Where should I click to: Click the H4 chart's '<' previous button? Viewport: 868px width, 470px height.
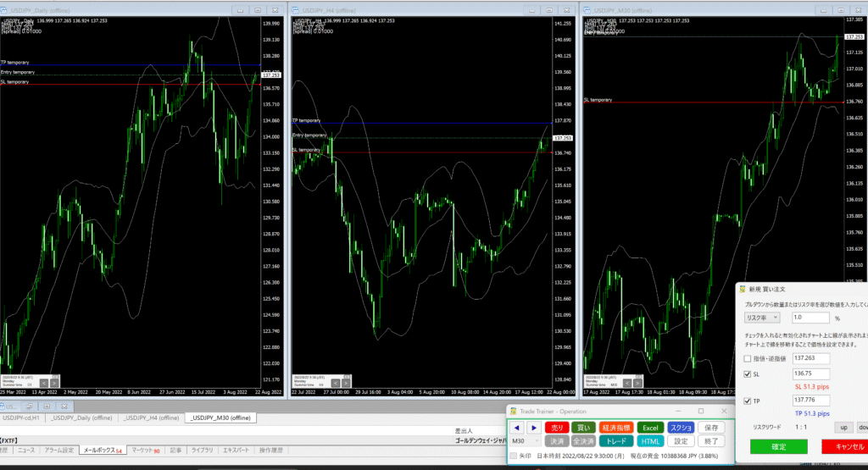(336, 383)
